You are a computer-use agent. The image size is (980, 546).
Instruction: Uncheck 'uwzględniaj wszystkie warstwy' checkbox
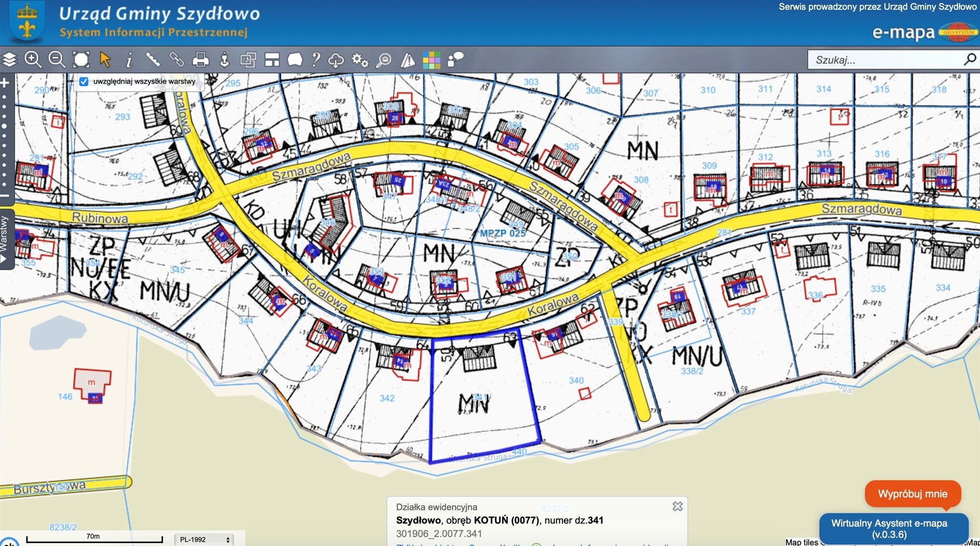pos(84,81)
